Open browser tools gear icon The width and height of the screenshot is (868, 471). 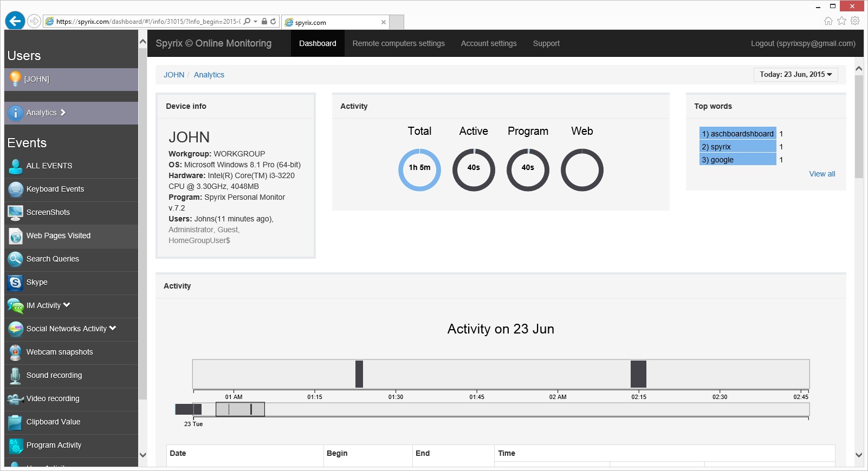point(855,21)
